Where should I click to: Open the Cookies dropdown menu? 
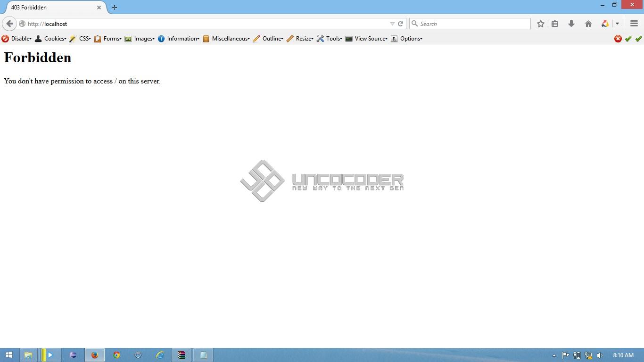pos(51,39)
